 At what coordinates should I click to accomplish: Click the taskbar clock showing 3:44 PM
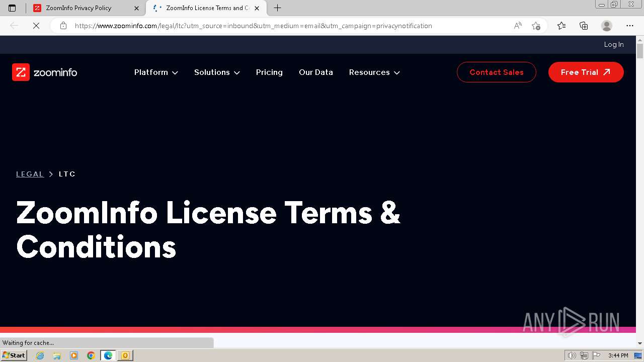click(618, 355)
